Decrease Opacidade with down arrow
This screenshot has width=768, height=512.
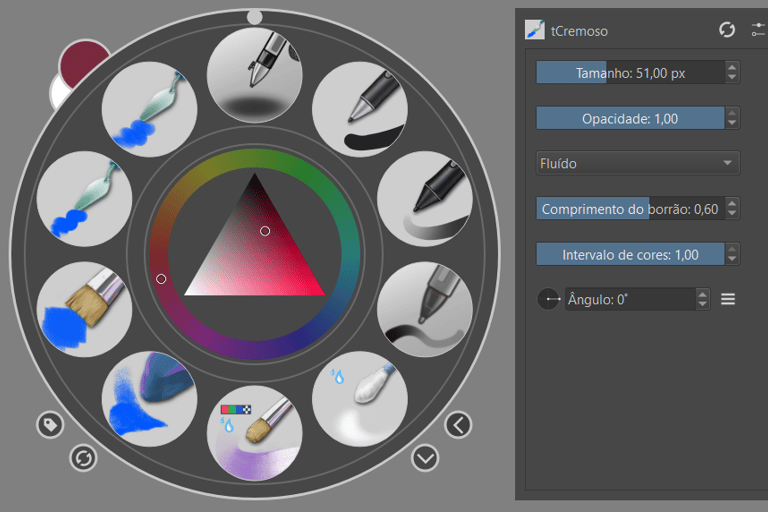point(732,123)
